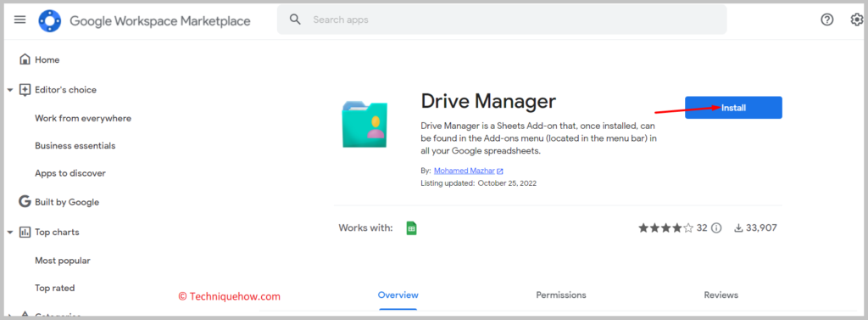Click the star rating display

click(665, 228)
